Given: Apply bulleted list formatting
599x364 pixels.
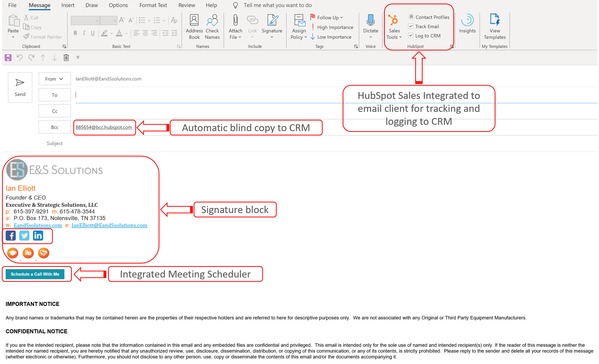Looking at the screenshot, I should (x=142, y=20).
